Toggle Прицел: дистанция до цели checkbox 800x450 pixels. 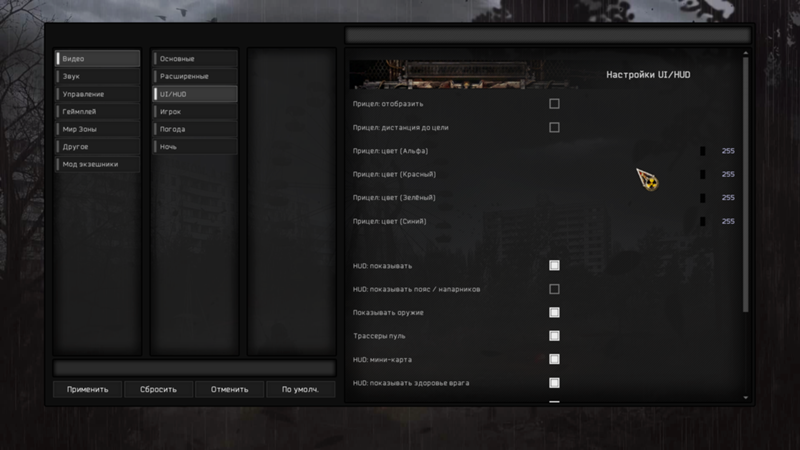click(554, 127)
